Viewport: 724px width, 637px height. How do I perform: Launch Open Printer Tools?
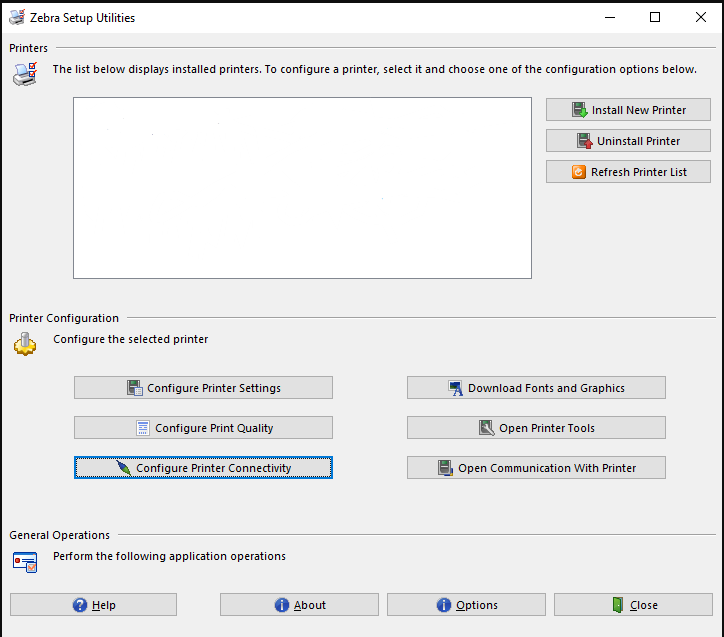pos(536,428)
